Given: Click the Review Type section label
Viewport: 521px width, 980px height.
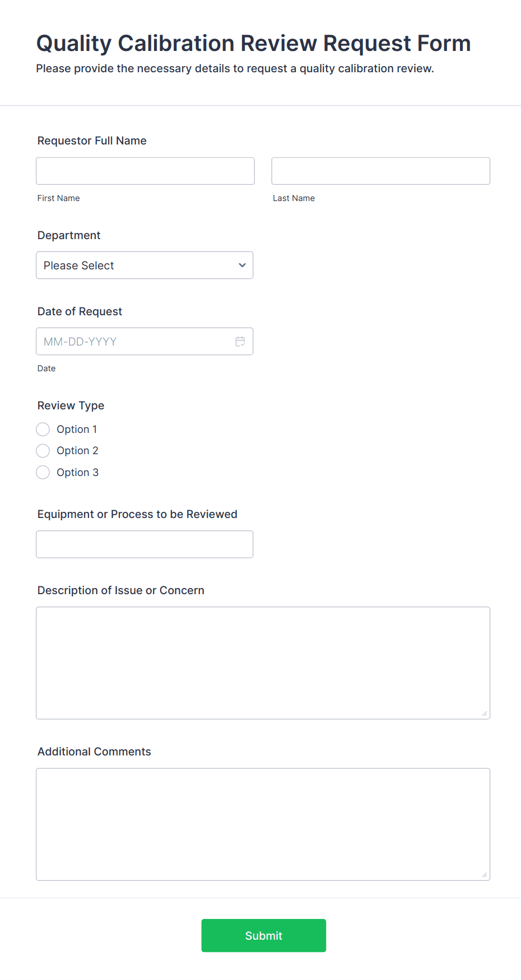Looking at the screenshot, I should pyautogui.click(x=71, y=405).
